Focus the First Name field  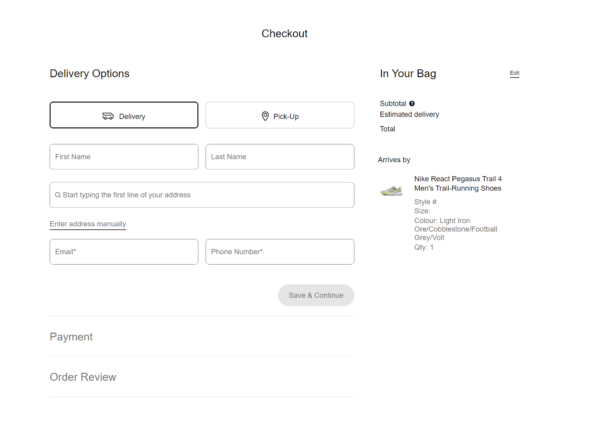point(124,157)
